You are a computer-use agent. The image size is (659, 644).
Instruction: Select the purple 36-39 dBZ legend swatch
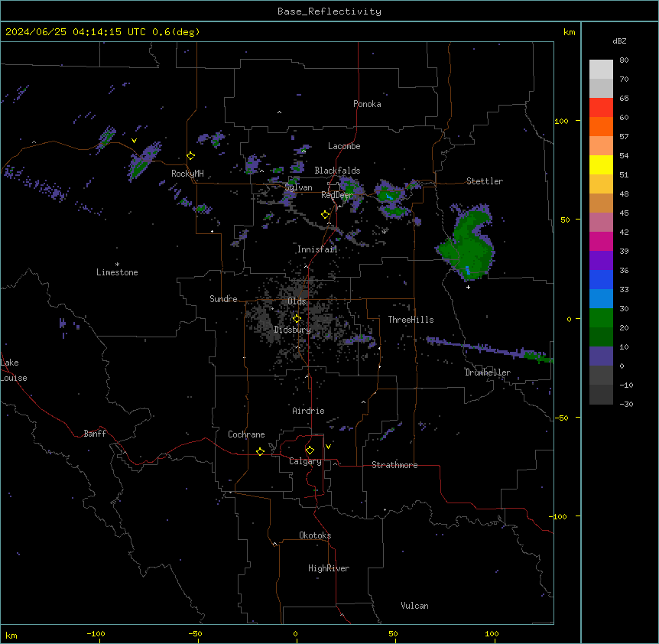[x=601, y=261]
